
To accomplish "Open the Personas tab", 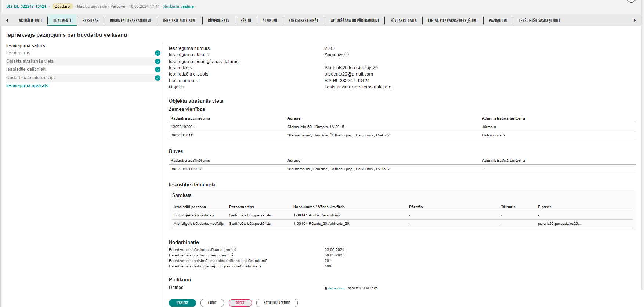I will click(90, 21).
